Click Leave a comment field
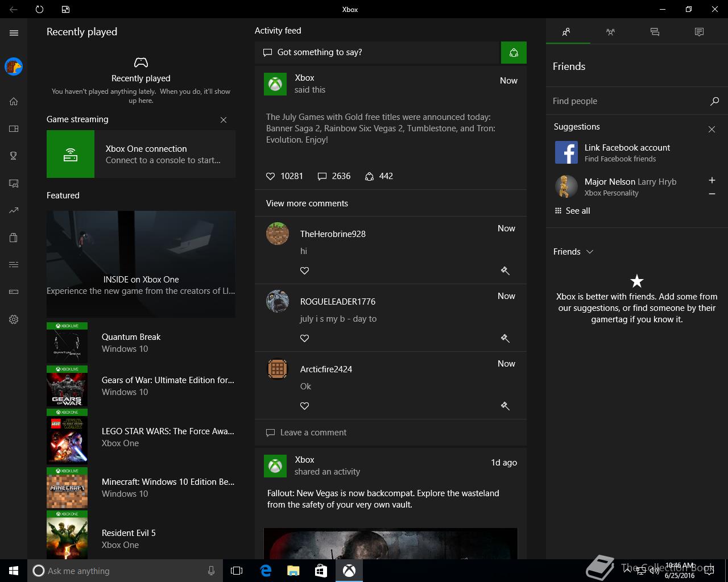The height and width of the screenshot is (582, 728). (x=391, y=433)
